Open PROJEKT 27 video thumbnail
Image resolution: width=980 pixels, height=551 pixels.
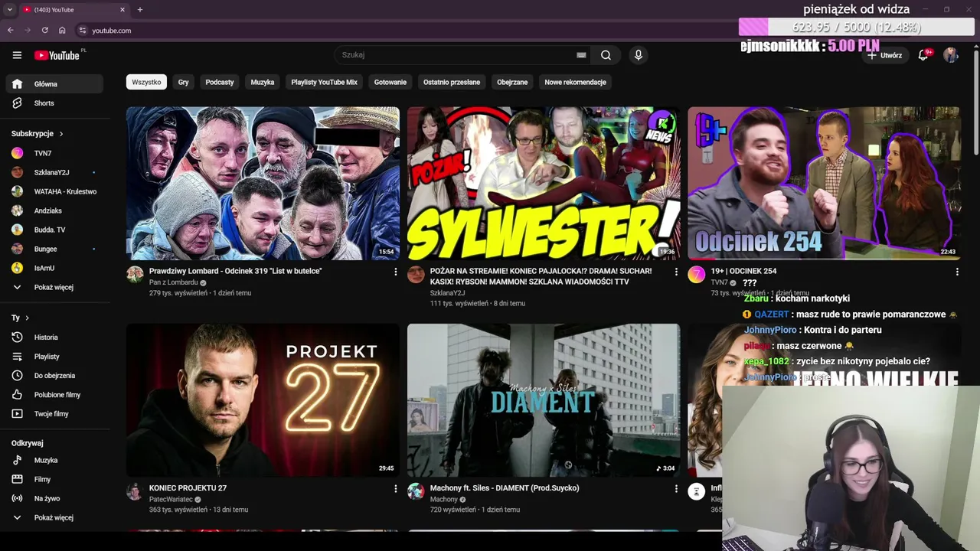click(263, 400)
